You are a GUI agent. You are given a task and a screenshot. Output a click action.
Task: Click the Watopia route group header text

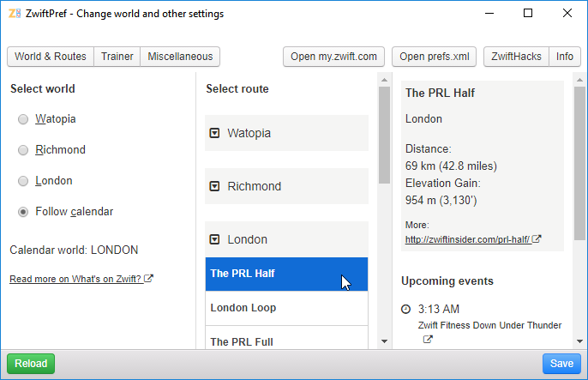249,133
